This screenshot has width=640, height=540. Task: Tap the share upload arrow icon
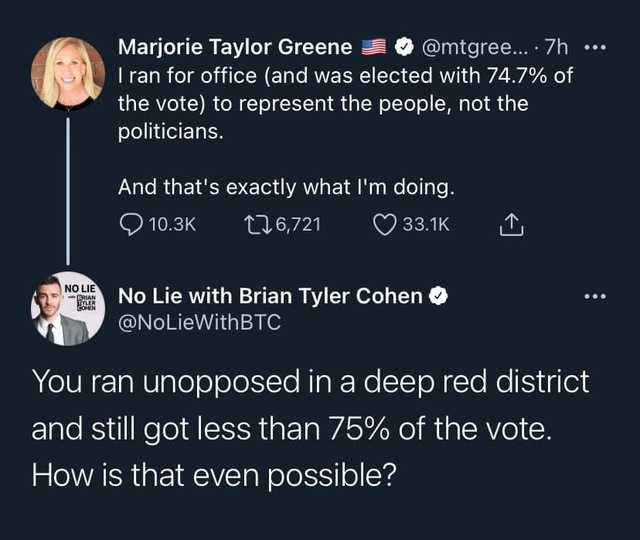pos(511,224)
